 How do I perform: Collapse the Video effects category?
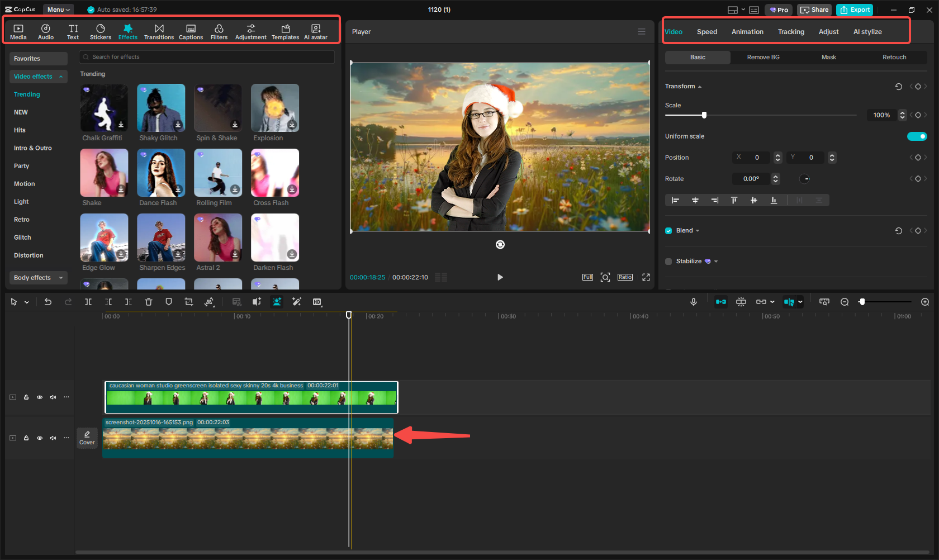(x=61, y=77)
